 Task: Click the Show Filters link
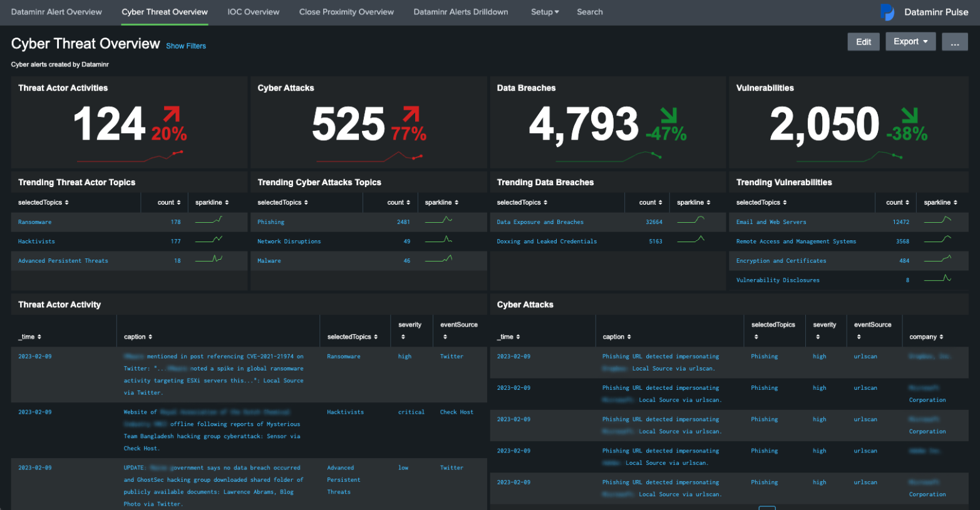(x=185, y=46)
